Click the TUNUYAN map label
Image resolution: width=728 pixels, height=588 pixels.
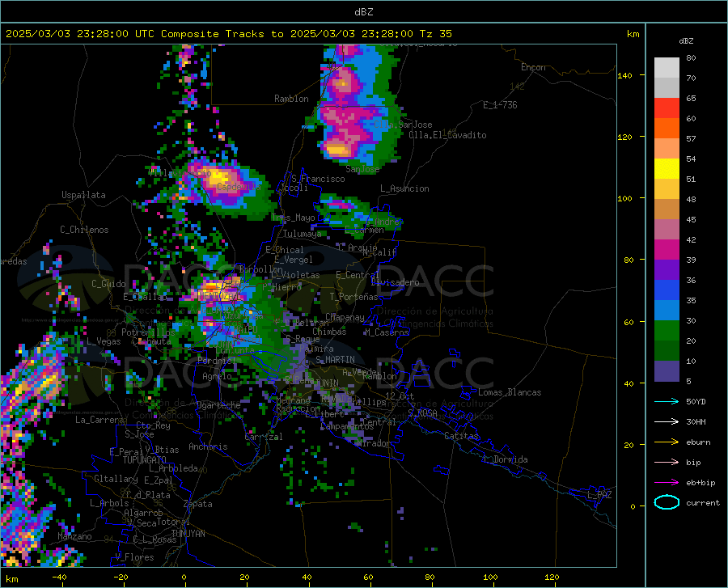pyautogui.click(x=188, y=534)
